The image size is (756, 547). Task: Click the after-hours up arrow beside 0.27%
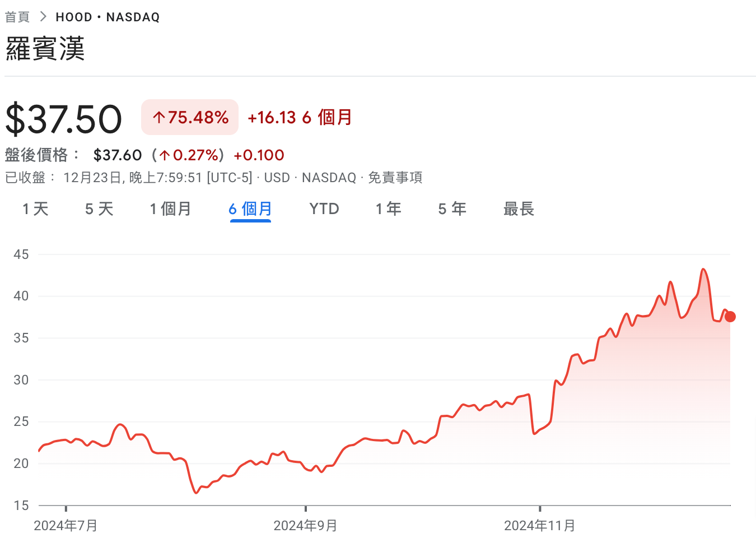coord(165,155)
